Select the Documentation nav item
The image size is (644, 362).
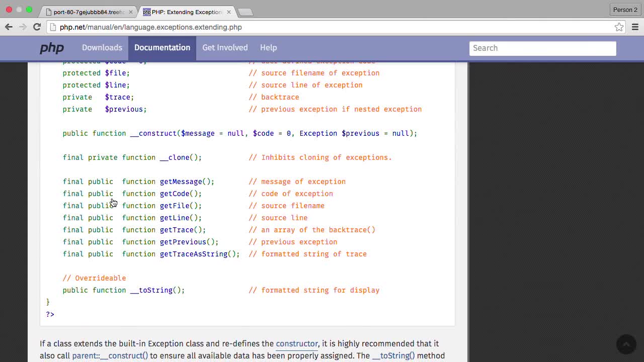tap(162, 47)
